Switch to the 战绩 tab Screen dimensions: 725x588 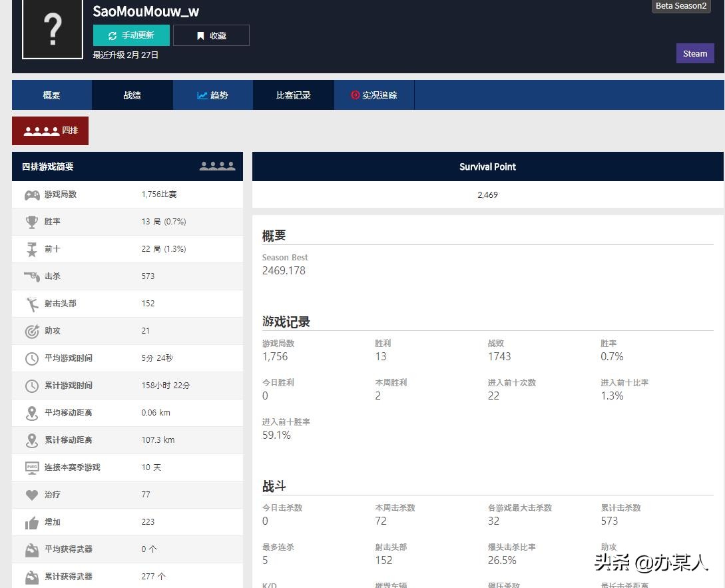click(131, 95)
